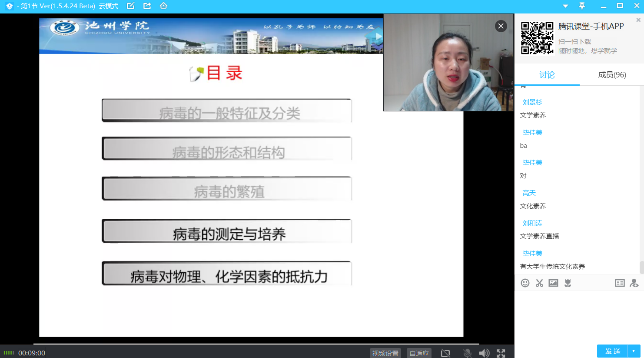Click the edit note icon in title bar

click(130, 6)
